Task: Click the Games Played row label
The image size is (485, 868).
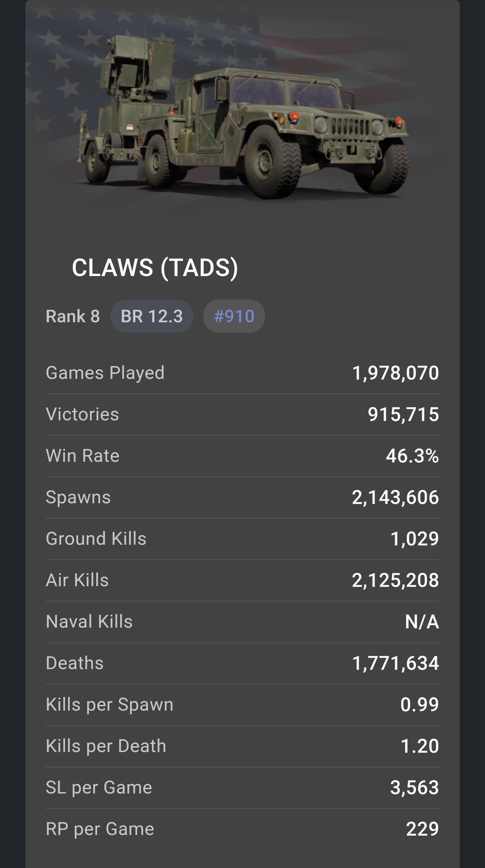Action: (x=105, y=373)
